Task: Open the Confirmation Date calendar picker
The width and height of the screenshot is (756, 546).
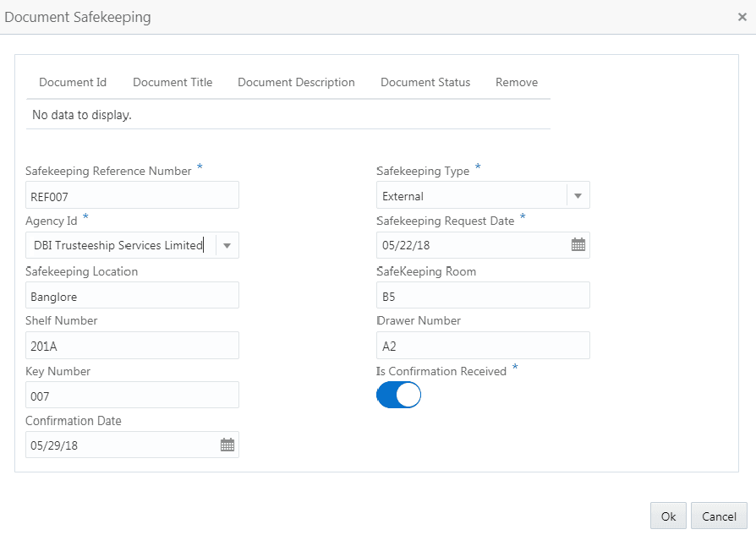Action: [227, 445]
